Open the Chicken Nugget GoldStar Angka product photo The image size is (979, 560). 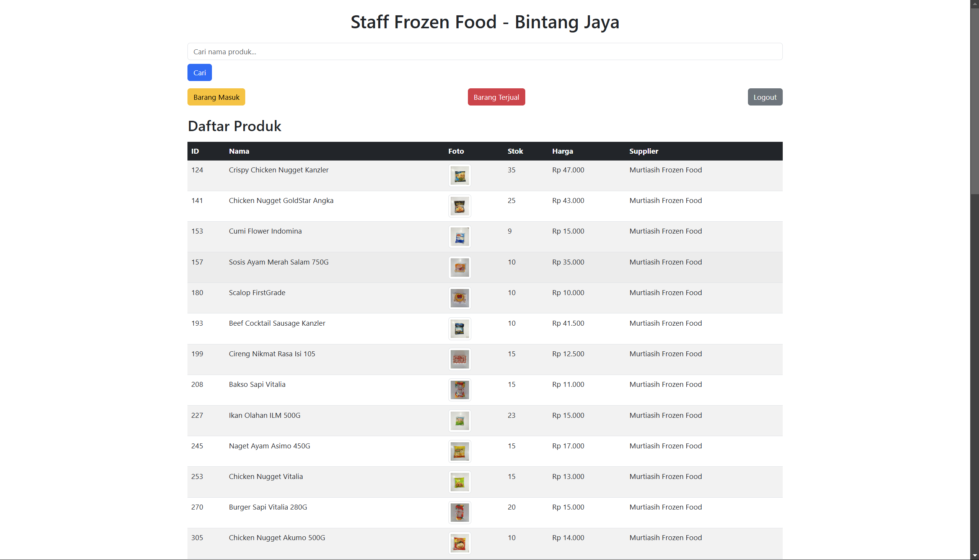[459, 206]
